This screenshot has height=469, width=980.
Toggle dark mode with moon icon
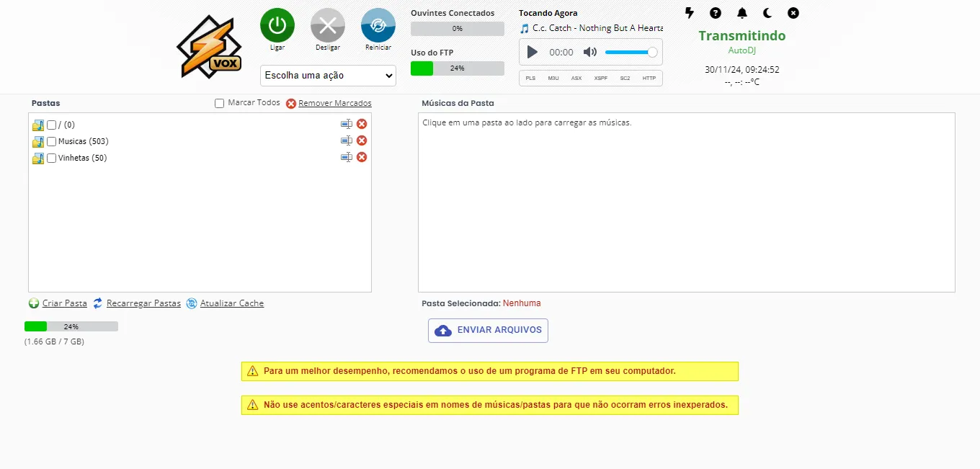(x=767, y=13)
